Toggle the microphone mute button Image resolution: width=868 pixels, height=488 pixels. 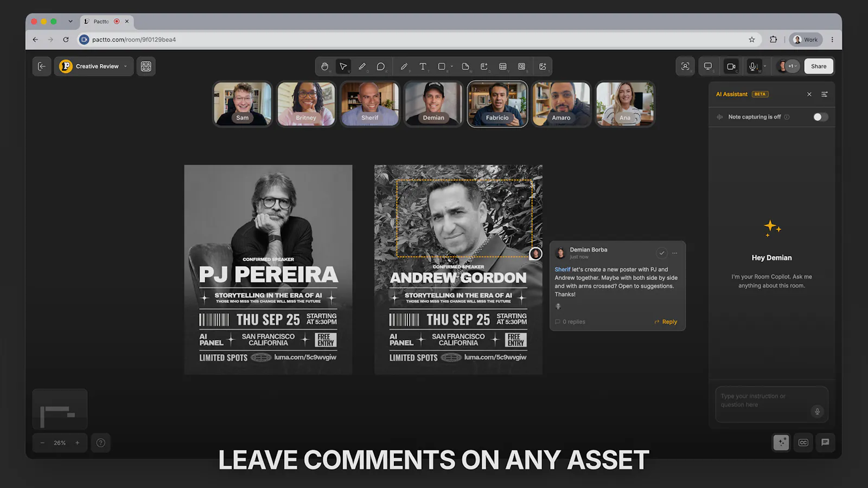click(x=752, y=66)
